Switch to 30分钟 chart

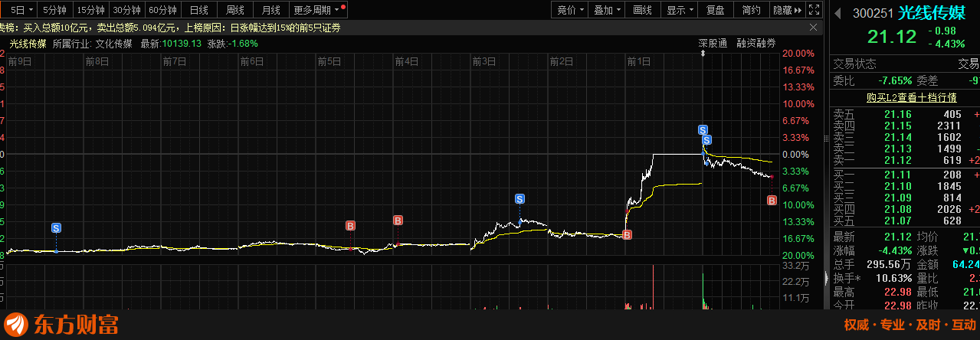pos(127,10)
